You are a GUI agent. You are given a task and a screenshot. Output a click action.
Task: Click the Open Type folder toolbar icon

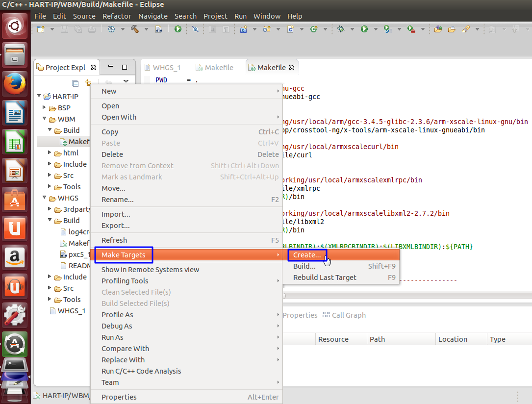pyautogui.click(x=438, y=29)
